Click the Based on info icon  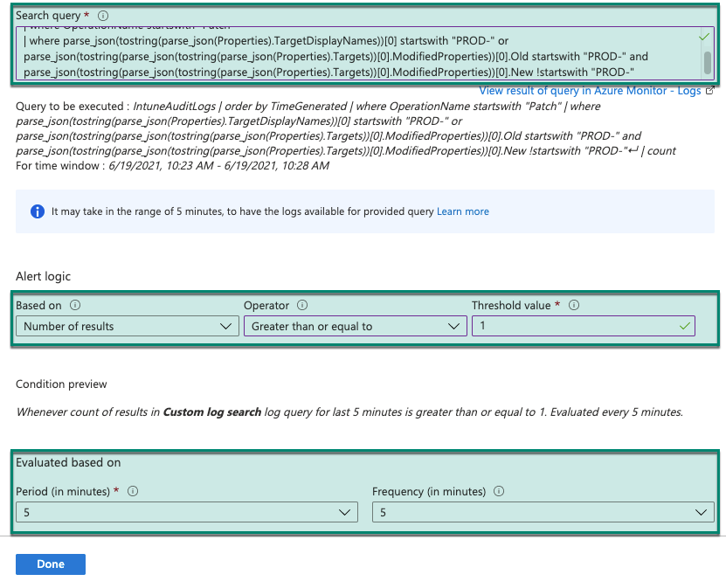click(x=75, y=305)
